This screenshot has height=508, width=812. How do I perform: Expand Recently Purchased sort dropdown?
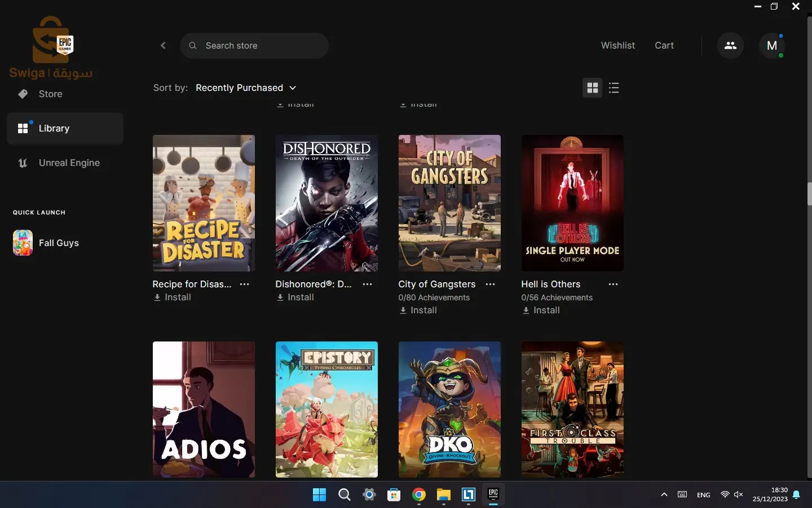point(246,87)
